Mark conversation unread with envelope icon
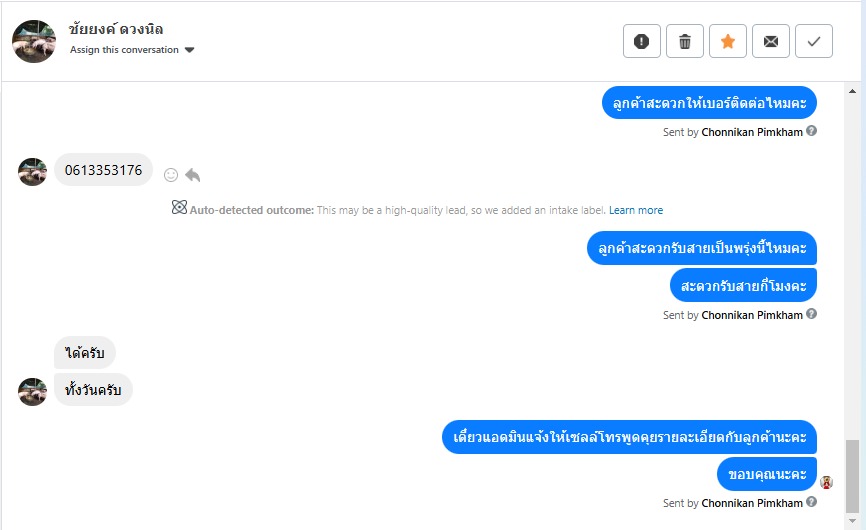 pyautogui.click(x=771, y=41)
